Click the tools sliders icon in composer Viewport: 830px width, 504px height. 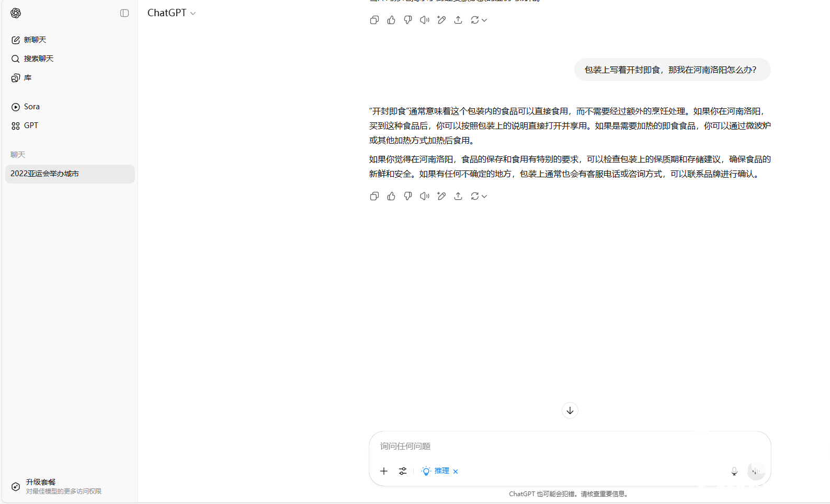403,471
